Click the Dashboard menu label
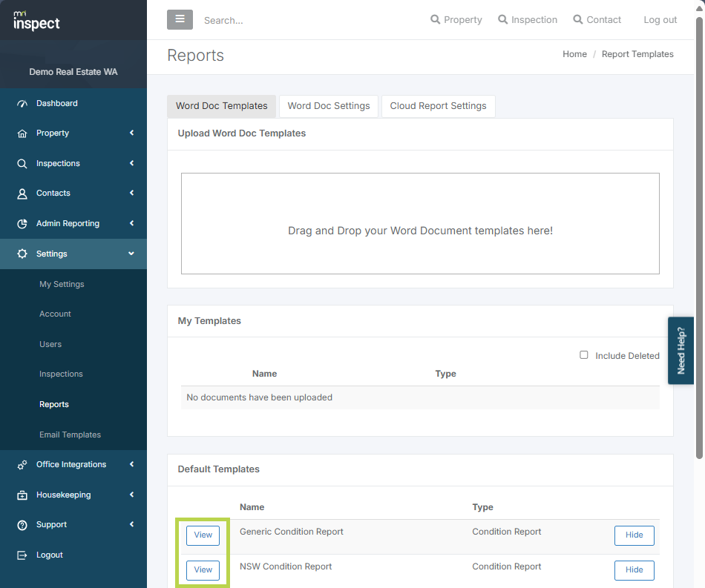Image resolution: width=705 pixels, height=588 pixels. 57,103
